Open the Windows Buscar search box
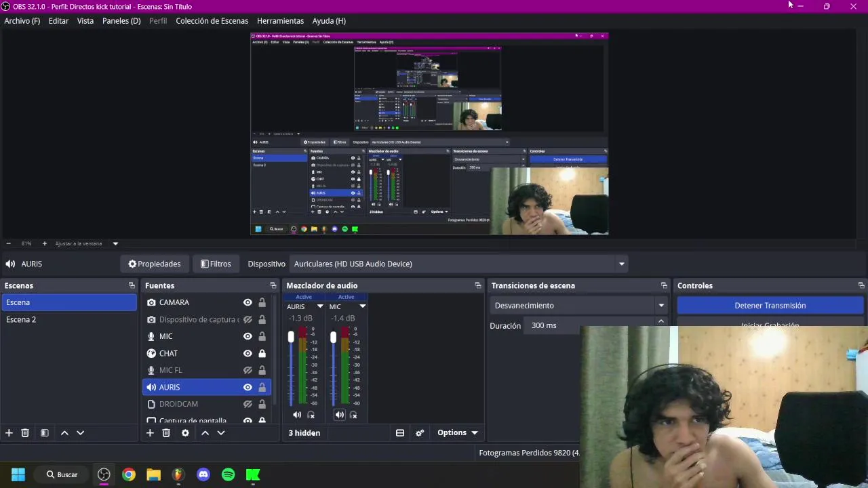868x488 pixels. [62, 475]
